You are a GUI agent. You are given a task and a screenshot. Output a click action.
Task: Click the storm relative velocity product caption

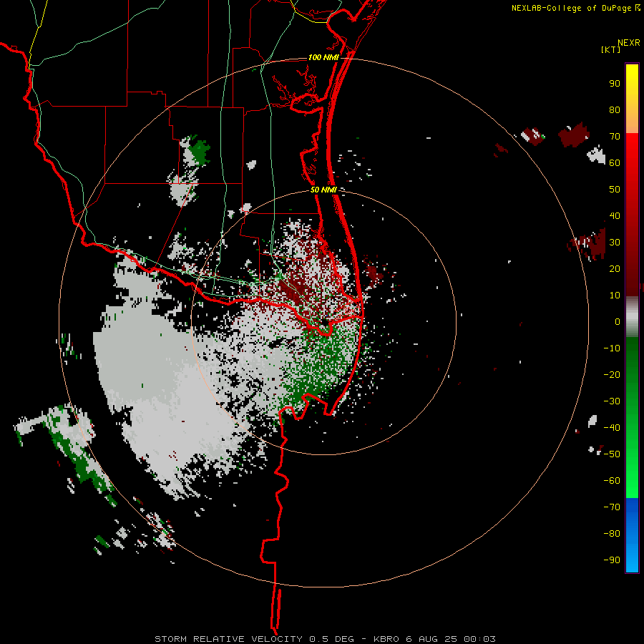[x=325, y=639]
